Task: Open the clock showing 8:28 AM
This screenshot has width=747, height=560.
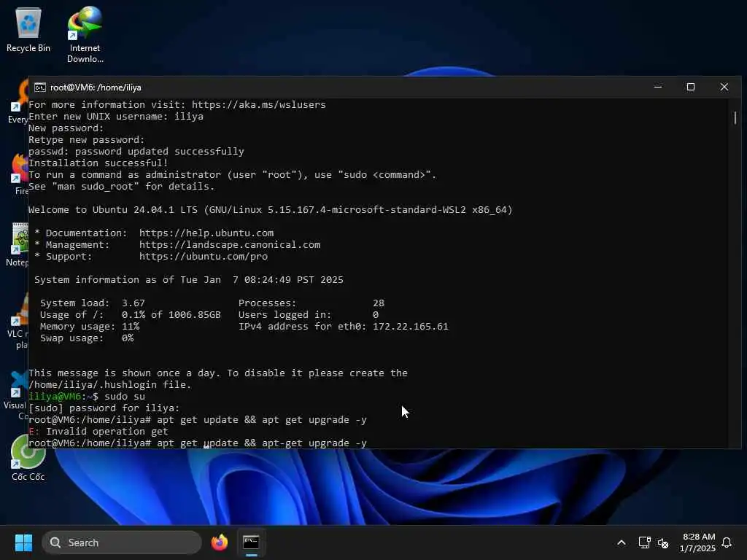Action: pyautogui.click(x=697, y=542)
